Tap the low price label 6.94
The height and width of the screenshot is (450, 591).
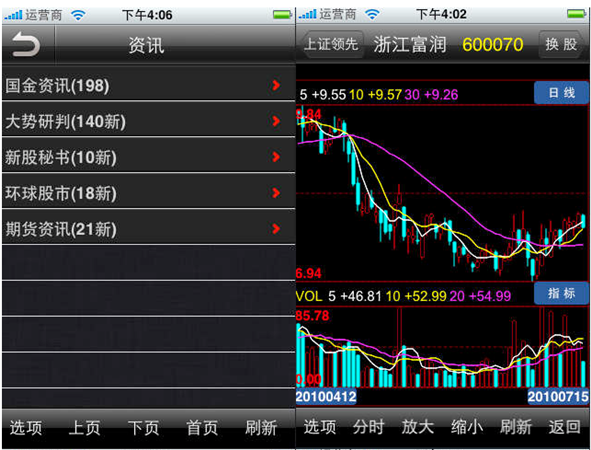pyautogui.click(x=308, y=273)
